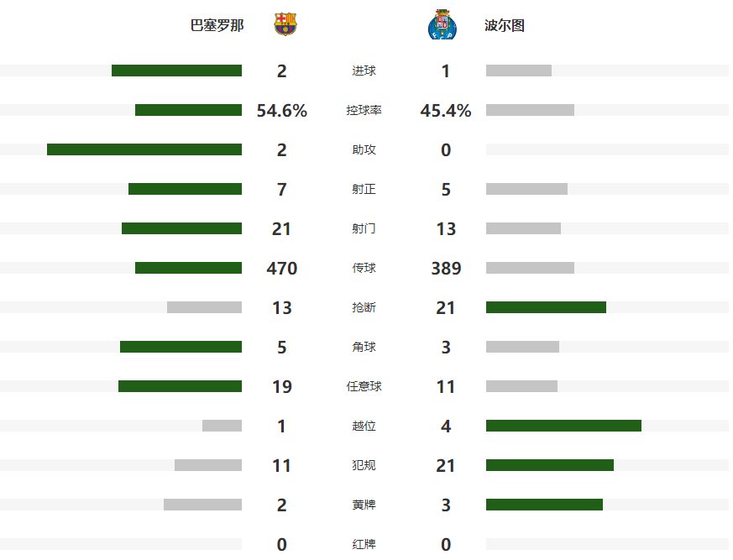733x560 pixels.
Task: Click the 进球 stat label
Action: (x=364, y=71)
